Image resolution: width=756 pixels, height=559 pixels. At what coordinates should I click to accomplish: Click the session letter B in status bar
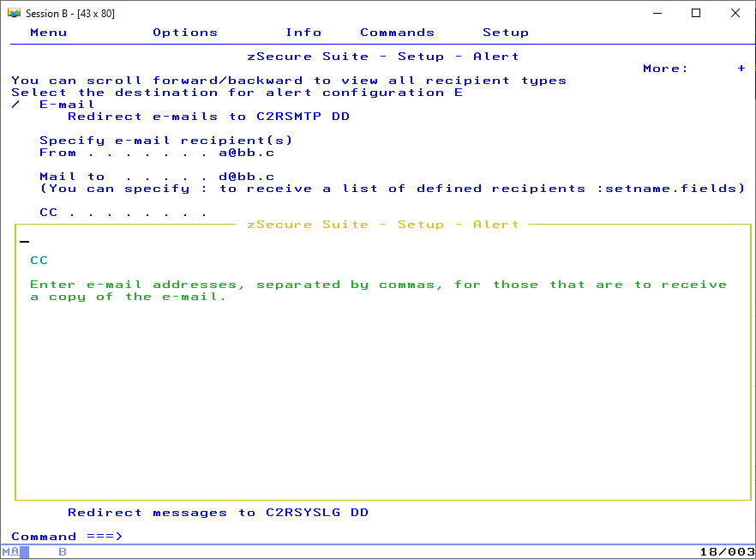point(63,551)
